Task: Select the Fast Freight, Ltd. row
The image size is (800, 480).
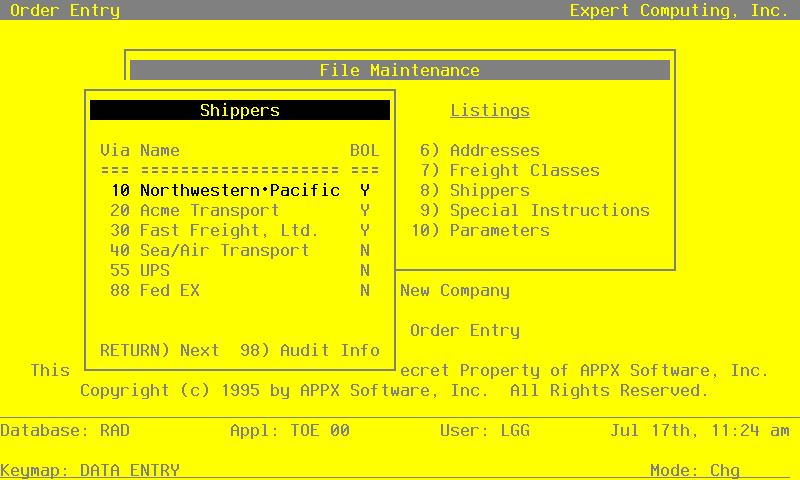Action: (240, 231)
